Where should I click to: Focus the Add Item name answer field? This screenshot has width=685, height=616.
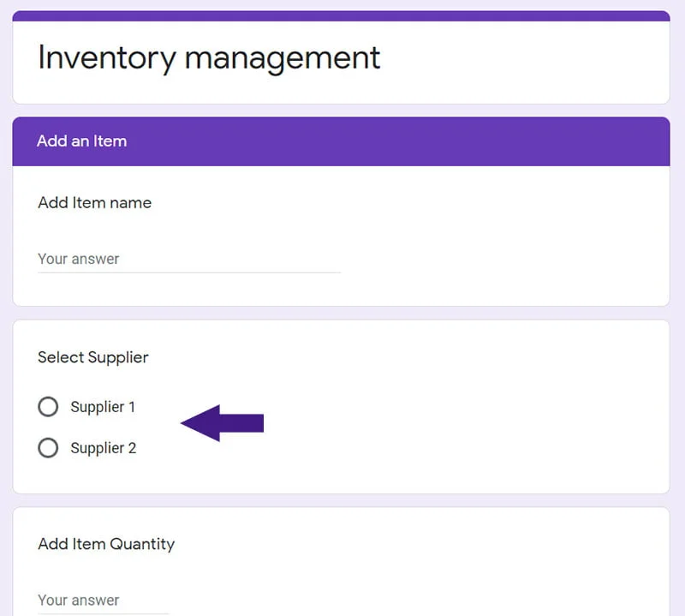(188, 259)
